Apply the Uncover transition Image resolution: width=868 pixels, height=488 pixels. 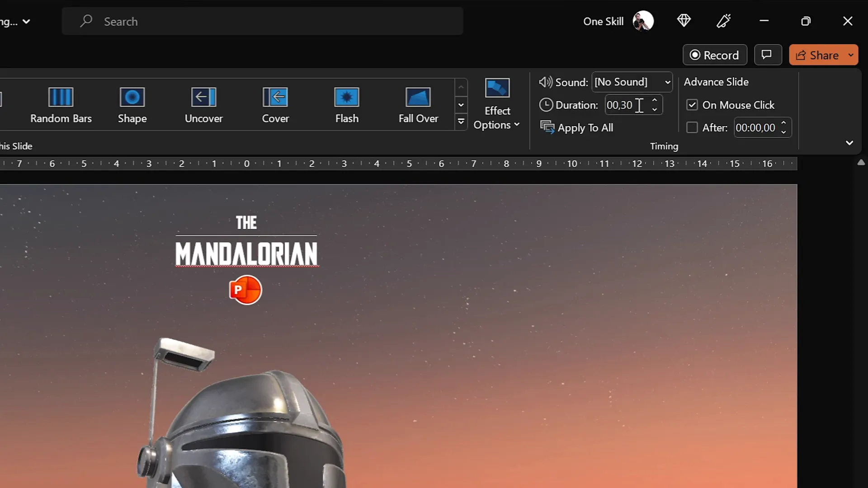pyautogui.click(x=203, y=105)
